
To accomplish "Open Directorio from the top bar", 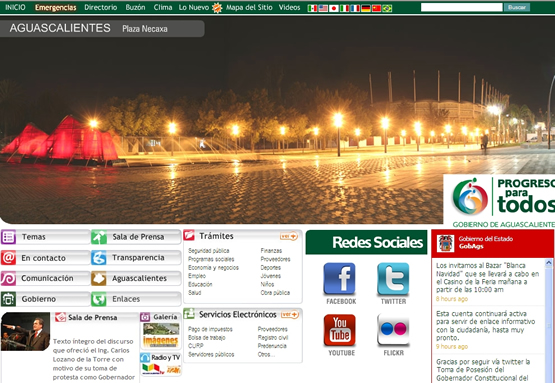I will click(x=101, y=7).
